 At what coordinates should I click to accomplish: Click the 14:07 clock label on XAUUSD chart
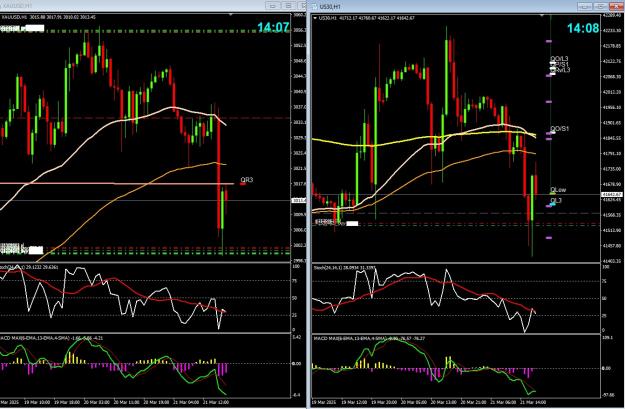coord(273,27)
